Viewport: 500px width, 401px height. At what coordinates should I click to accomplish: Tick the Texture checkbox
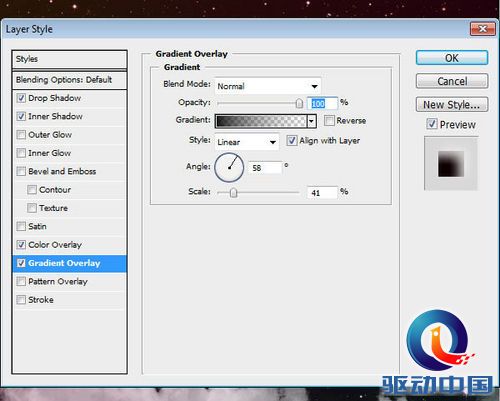[x=32, y=208]
